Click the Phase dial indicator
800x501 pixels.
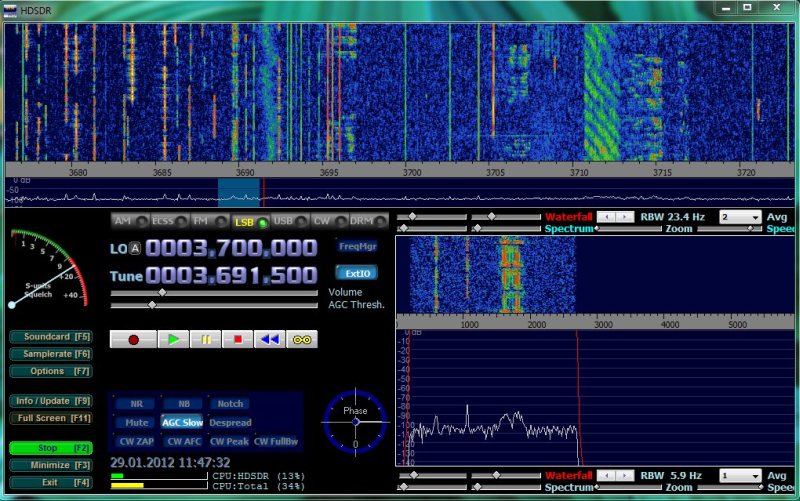[x=355, y=421]
